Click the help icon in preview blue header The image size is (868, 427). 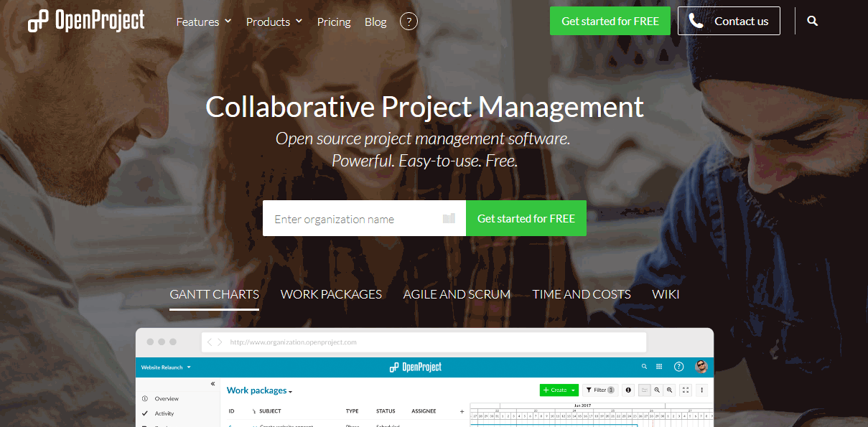(678, 367)
